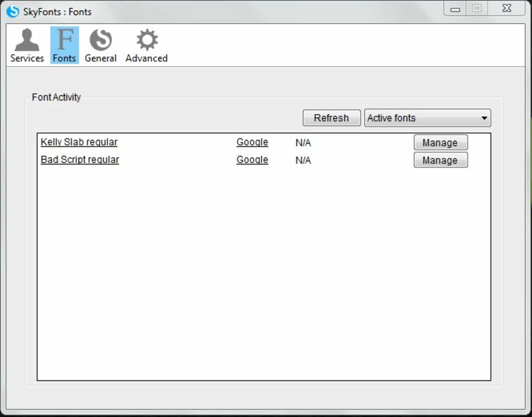The image size is (532, 417).
Task: Click the large F icon above Fonts label
Action: tap(64, 39)
